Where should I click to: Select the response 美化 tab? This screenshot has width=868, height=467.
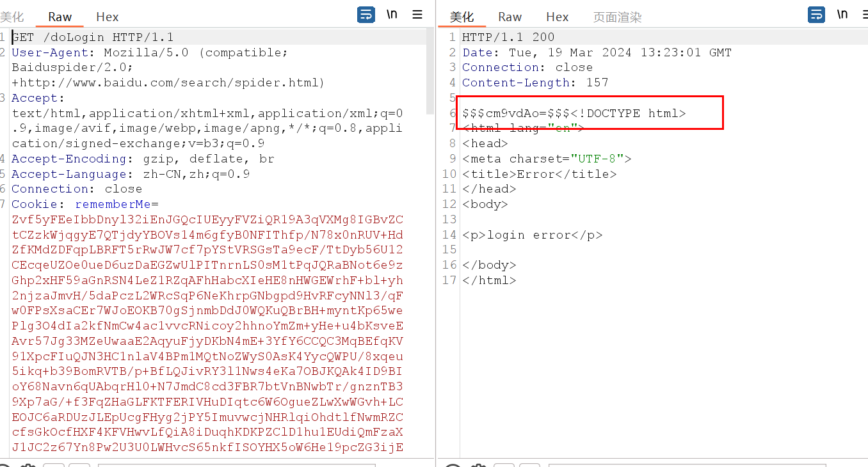click(462, 17)
